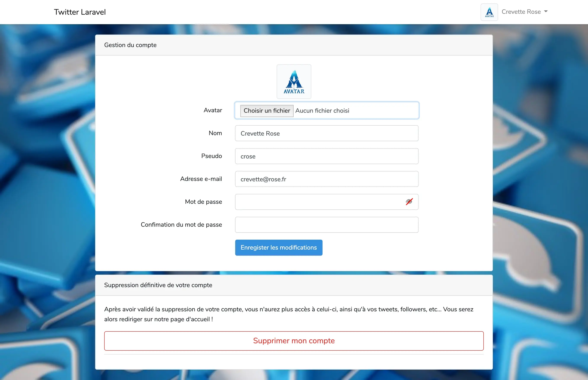Click the avatar thumbnail in the navbar

coord(489,12)
